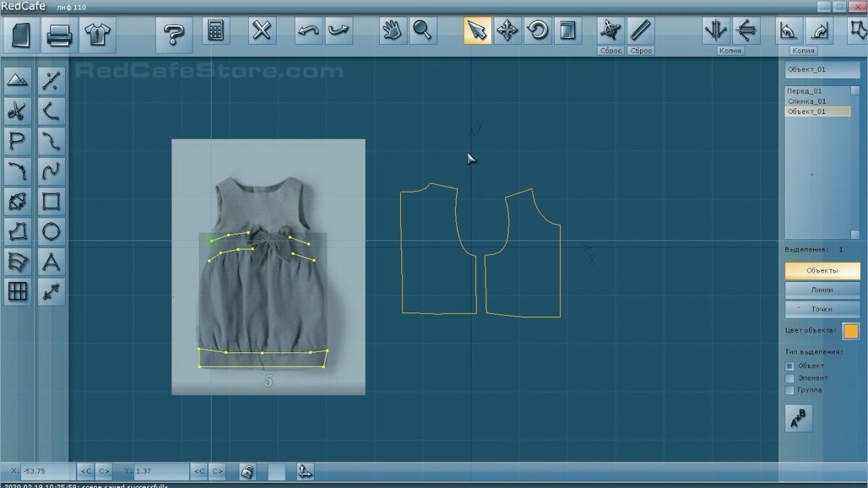Screen dimensions: 868x488
Task: Switch selection mode to Линии
Action: tap(822, 290)
